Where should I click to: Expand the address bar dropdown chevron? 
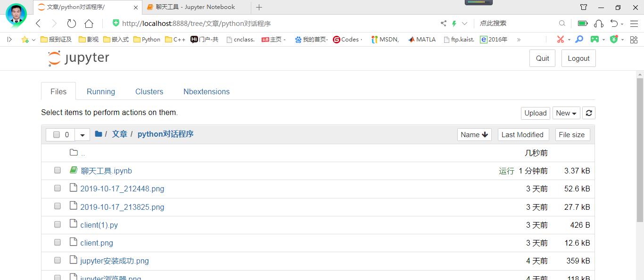coord(464,23)
